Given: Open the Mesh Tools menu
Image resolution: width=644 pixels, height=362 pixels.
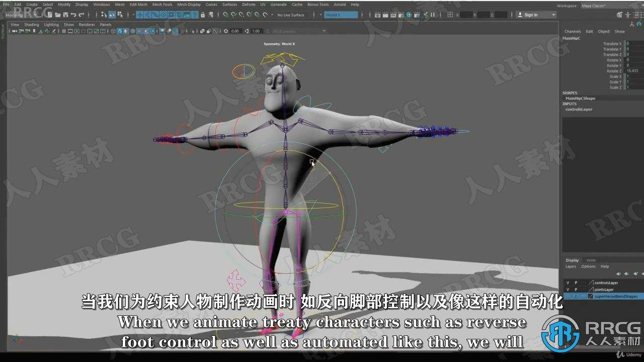Looking at the screenshot, I should 162,4.
